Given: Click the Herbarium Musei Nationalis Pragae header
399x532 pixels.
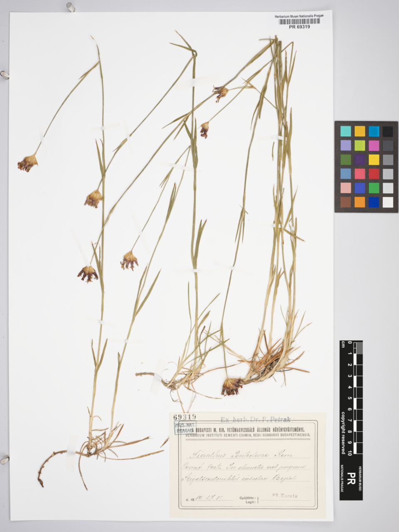Looking at the screenshot, I should tap(299, 16).
